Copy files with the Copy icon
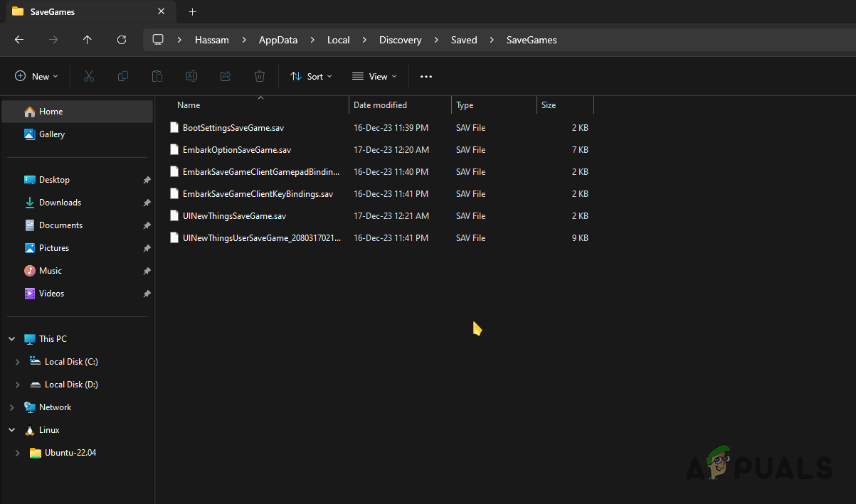 (x=122, y=76)
